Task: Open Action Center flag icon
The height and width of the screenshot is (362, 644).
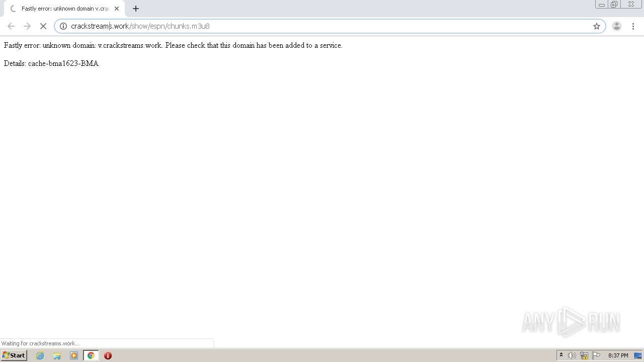Action: click(x=596, y=355)
